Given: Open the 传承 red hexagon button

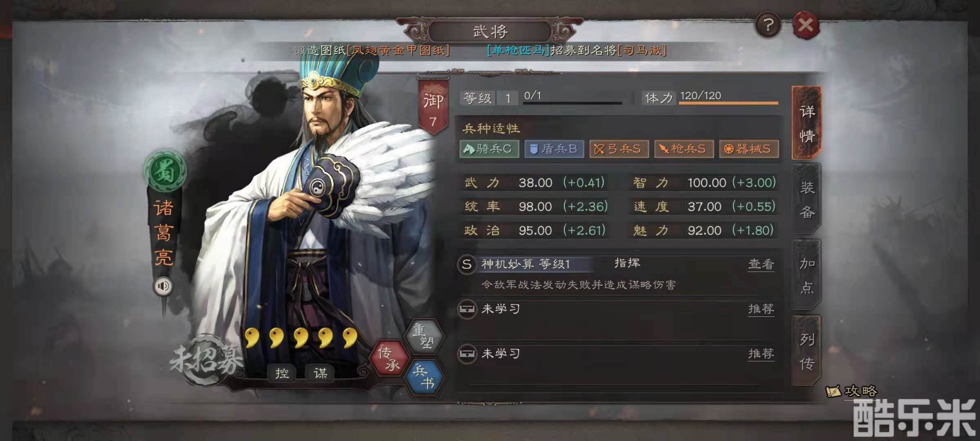Looking at the screenshot, I should tap(389, 358).
